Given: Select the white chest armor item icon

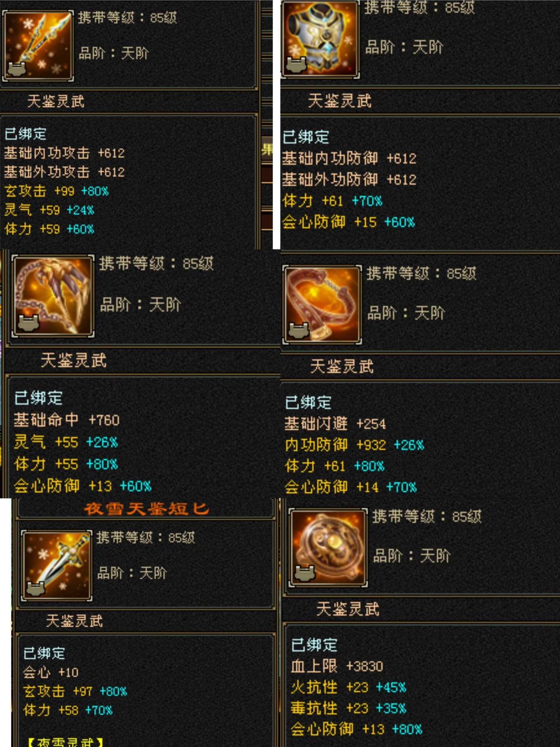Looking at the screenshot, I should coord(320,38).
